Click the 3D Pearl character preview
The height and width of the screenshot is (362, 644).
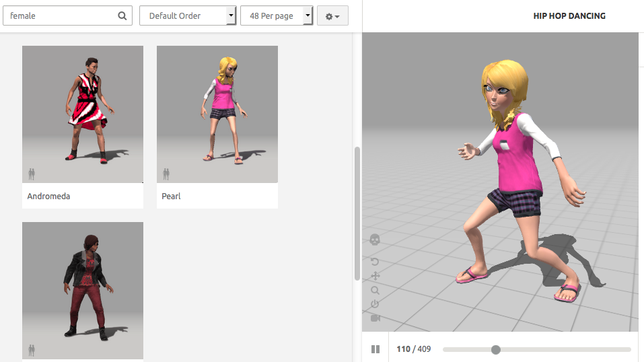pos(522,181)
